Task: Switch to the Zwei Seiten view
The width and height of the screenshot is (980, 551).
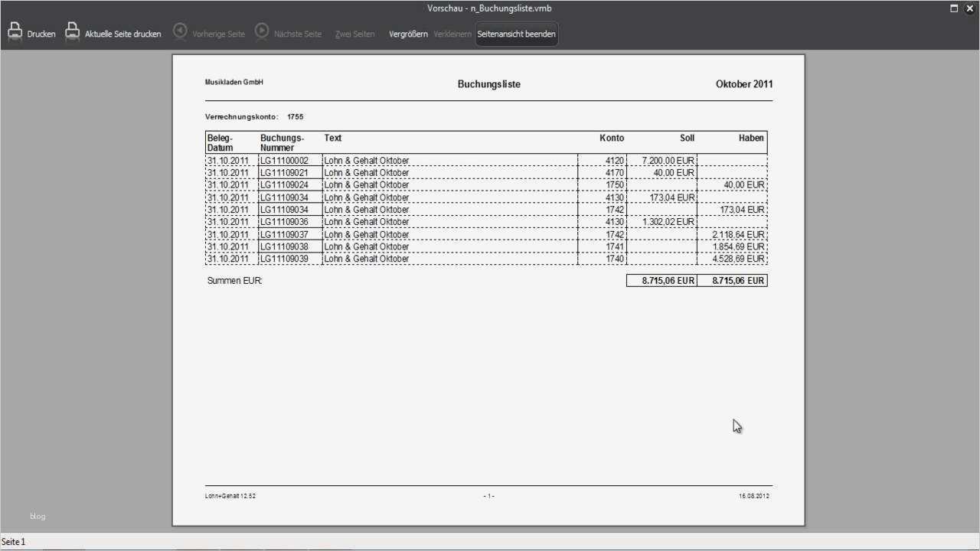Action: pyautogui.click(x=354, y=34)
